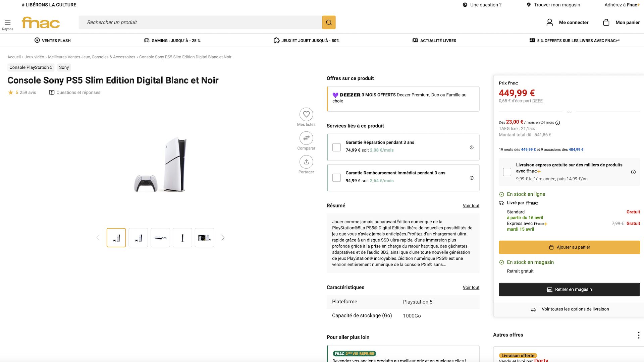This screenshot has width=644, height=362.
Task: Open 5% offerts sur les livres menu
Action: (x=575, y=41)
